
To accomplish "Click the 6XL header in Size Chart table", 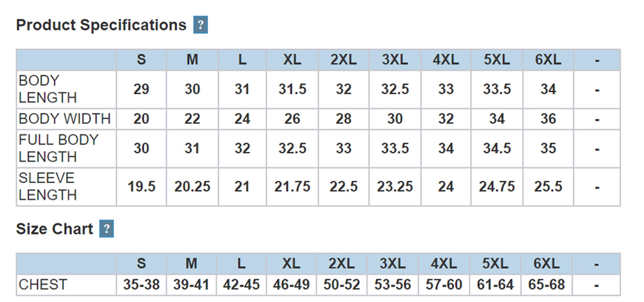I will [x=546, y=264].
